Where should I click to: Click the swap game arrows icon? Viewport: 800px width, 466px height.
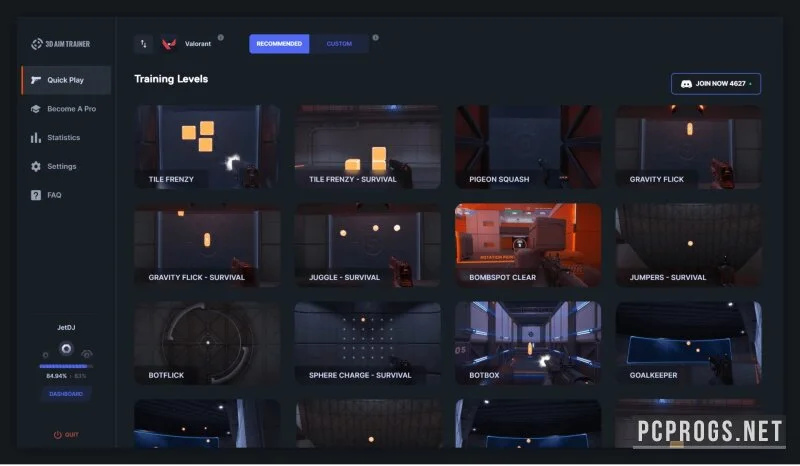coord(143,44)
